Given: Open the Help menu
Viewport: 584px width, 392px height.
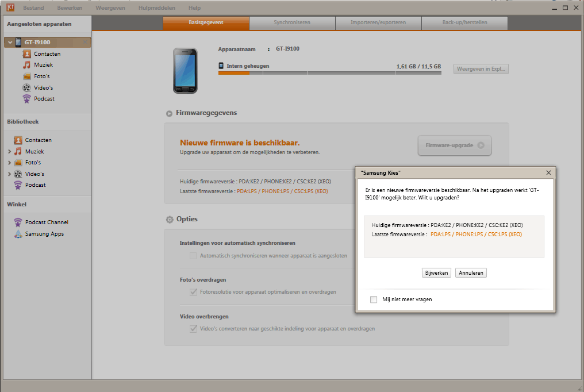Looking at the screenshot, I should click(194, 7).
